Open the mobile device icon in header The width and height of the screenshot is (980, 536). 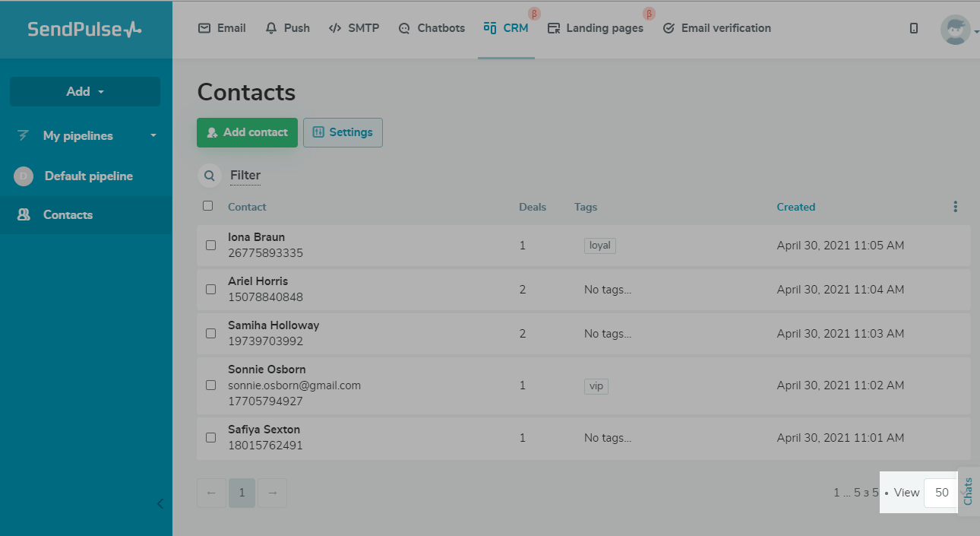point(914,28)
